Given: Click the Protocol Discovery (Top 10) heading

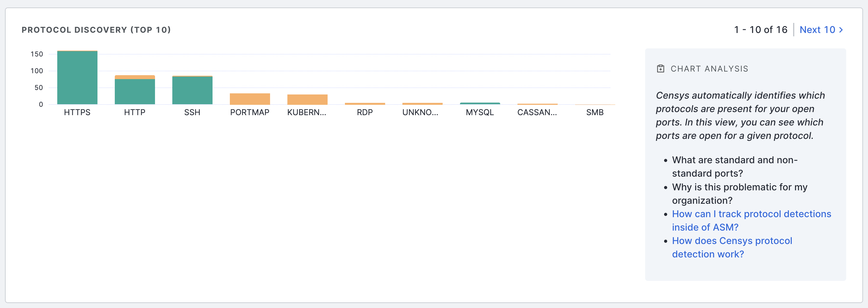Looking at the screenshot, I should pos(96,30).
